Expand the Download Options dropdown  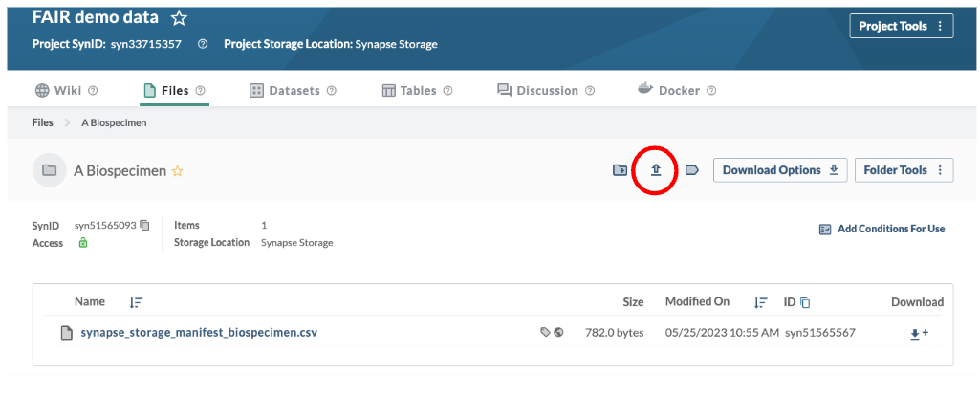[780, 170]
